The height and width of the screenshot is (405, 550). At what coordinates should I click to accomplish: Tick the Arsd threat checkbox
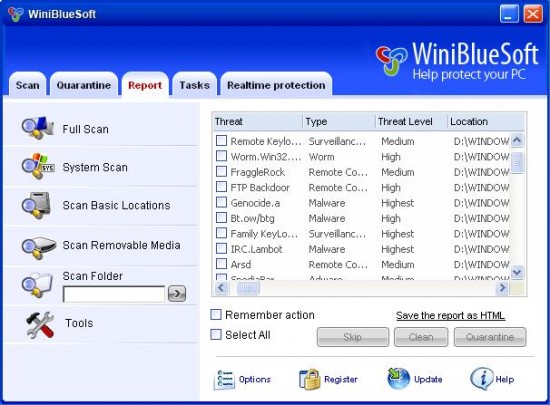point(221,263)
